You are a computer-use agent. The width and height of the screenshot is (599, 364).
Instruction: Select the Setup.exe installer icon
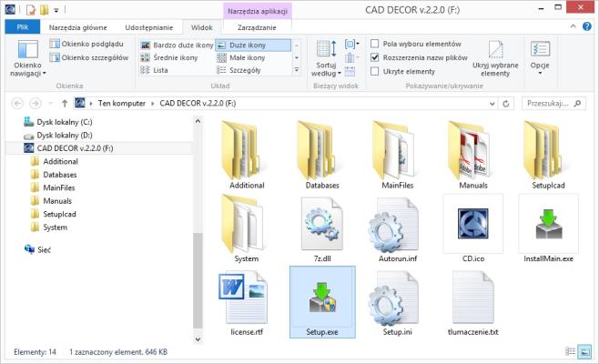(322, 298)
